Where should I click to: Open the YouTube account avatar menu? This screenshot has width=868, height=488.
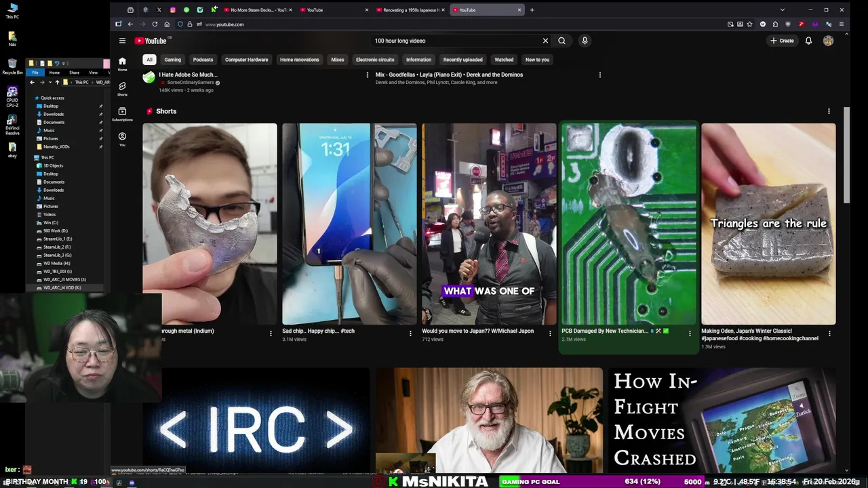(x=828, y=41)
